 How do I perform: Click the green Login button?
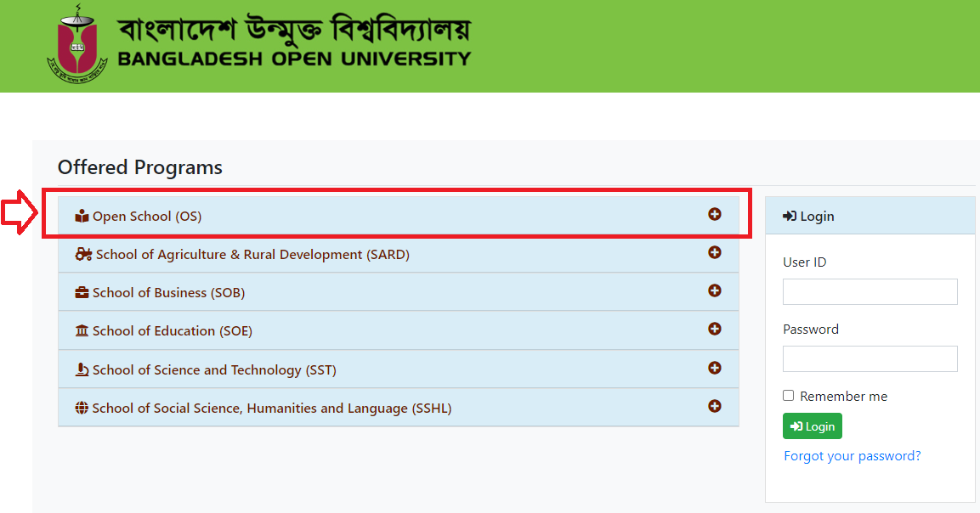click(x=812, y=426)
